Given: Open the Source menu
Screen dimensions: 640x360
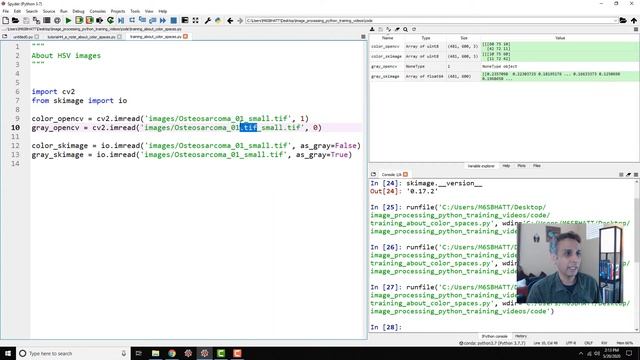Looking at the screenshot, I should click(49, 11).
